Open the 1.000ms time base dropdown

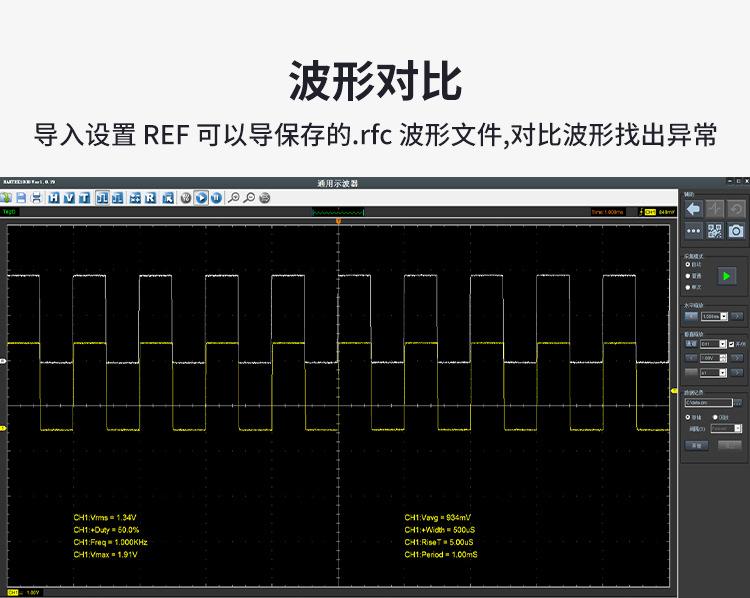click(715, 316)
